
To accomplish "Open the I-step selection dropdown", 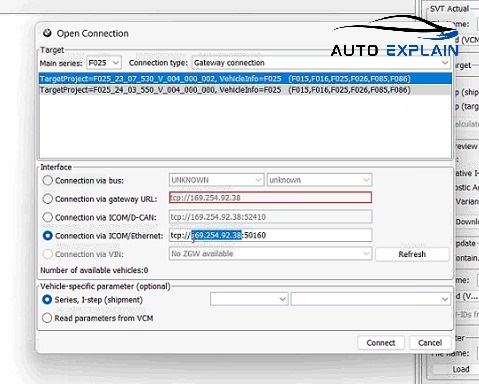I will click(x=371, y=299).
